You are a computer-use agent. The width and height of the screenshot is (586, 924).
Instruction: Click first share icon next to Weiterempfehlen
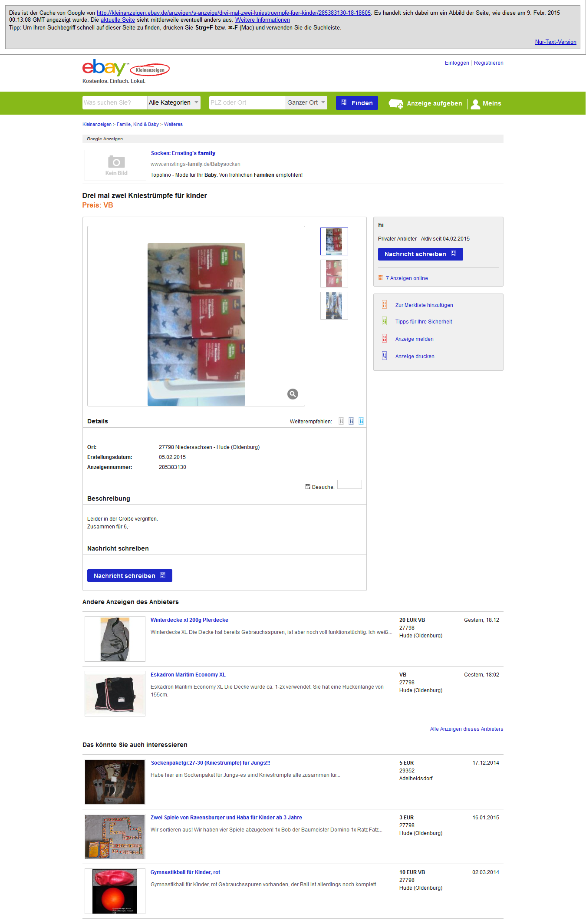[x=341, y=421]
